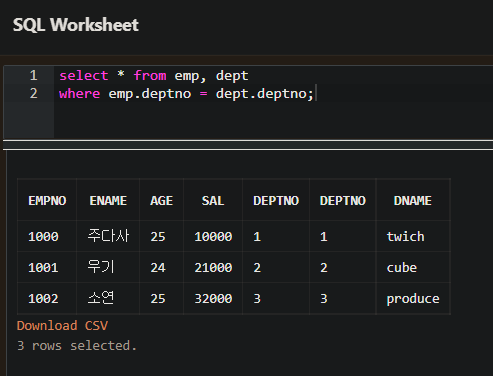
Task: Select the cell with EMPNO 1001
Action: [47, 267]
